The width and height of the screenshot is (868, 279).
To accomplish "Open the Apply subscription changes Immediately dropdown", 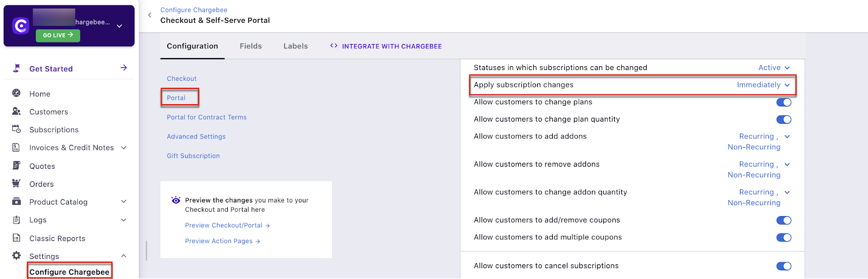I will coord(763,85).
